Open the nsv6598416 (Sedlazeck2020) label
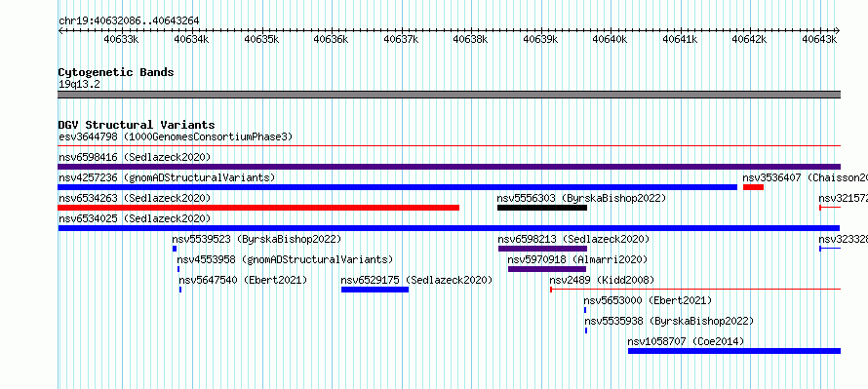The image size is (868, 389). (135, 157)
